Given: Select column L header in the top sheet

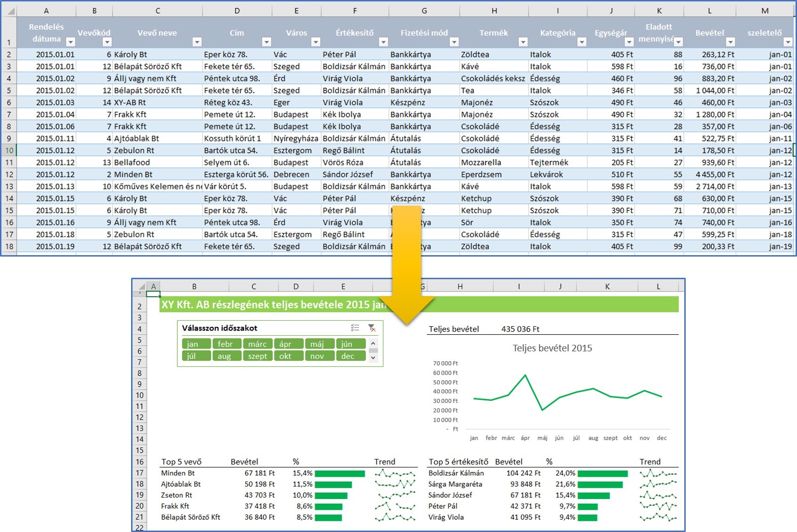Looking at the screenshot, I should pyautogui.click(x=709, y=10).
